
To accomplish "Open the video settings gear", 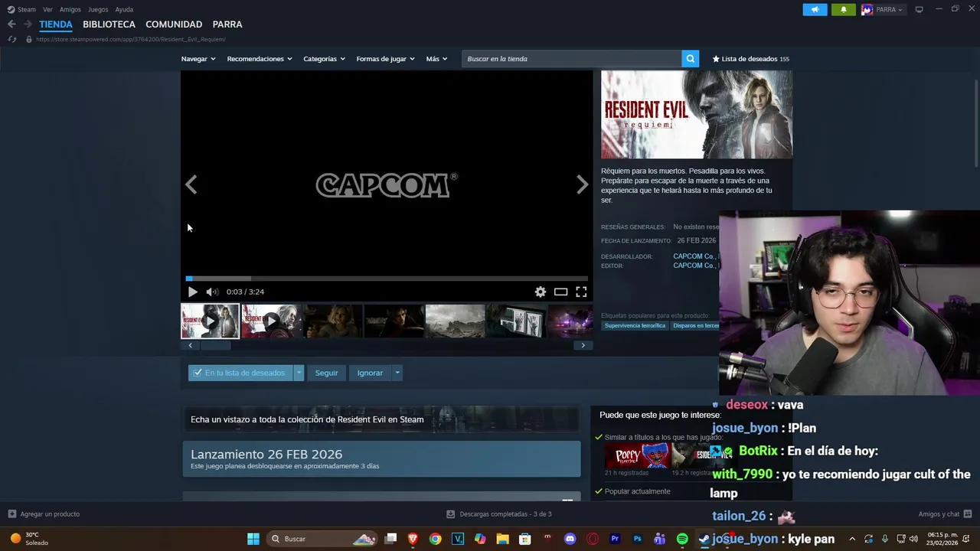I will tap(541, 292).
